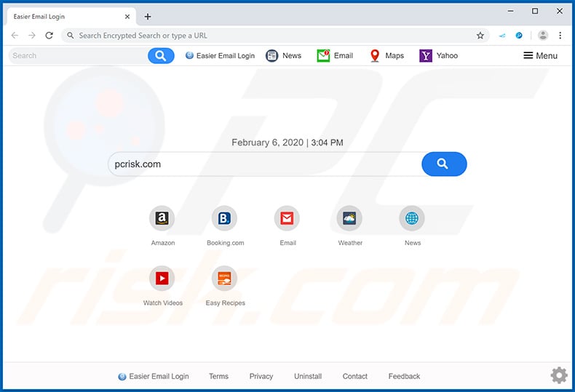The height and width of the screenshot is (392, 575).
Task: Click the browser forward arrow
Action: 32,36
